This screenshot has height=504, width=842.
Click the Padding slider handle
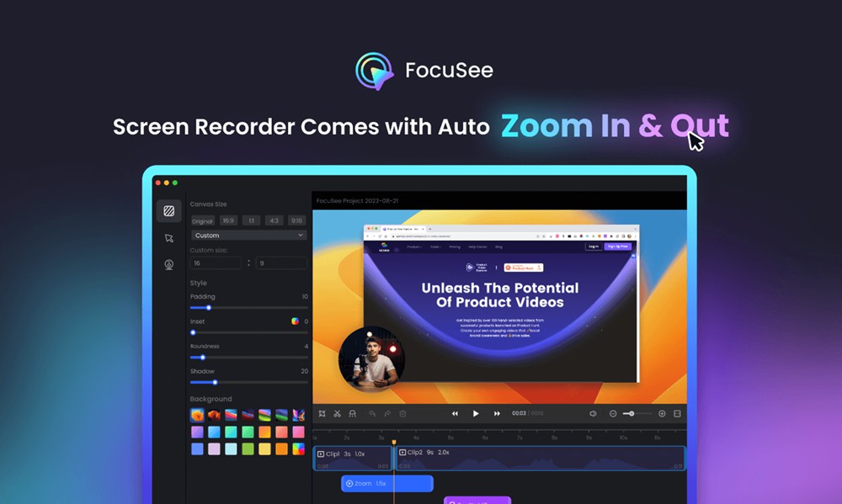click(x=209, y=308)
